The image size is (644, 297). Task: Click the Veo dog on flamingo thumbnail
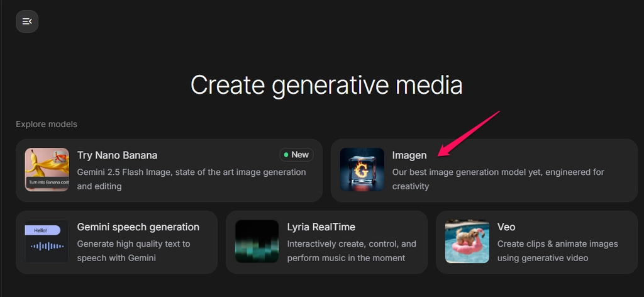(x=467, y=242)
